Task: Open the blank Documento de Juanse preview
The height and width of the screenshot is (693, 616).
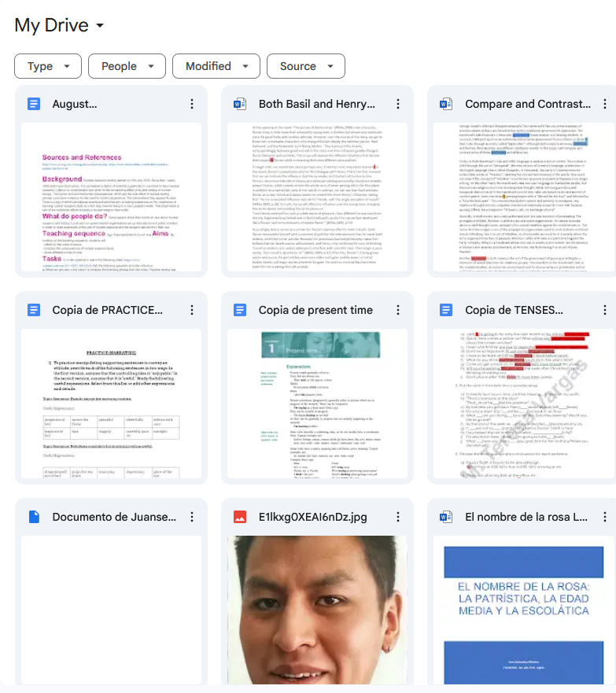Action: click(x=112, y=610)
